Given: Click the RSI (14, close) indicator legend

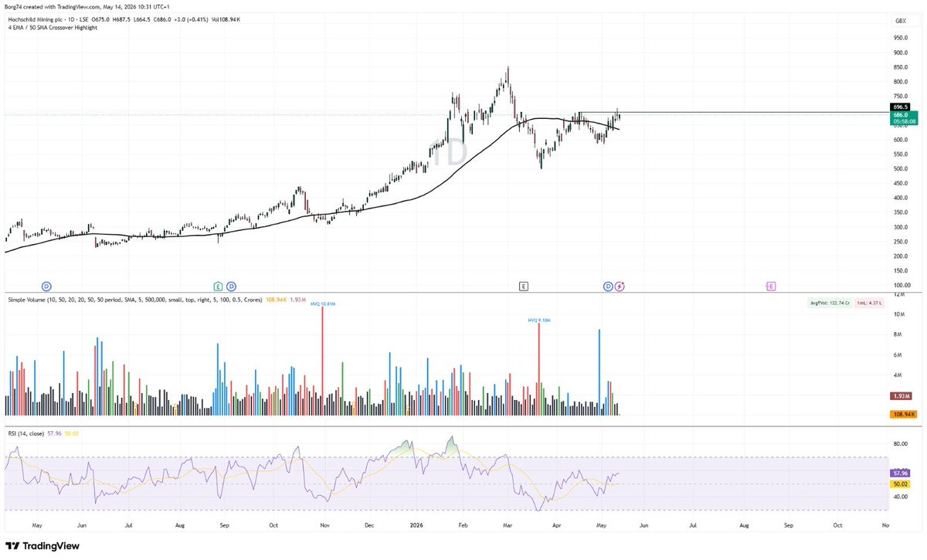Looking at the screenshot, I should [27, 433].
